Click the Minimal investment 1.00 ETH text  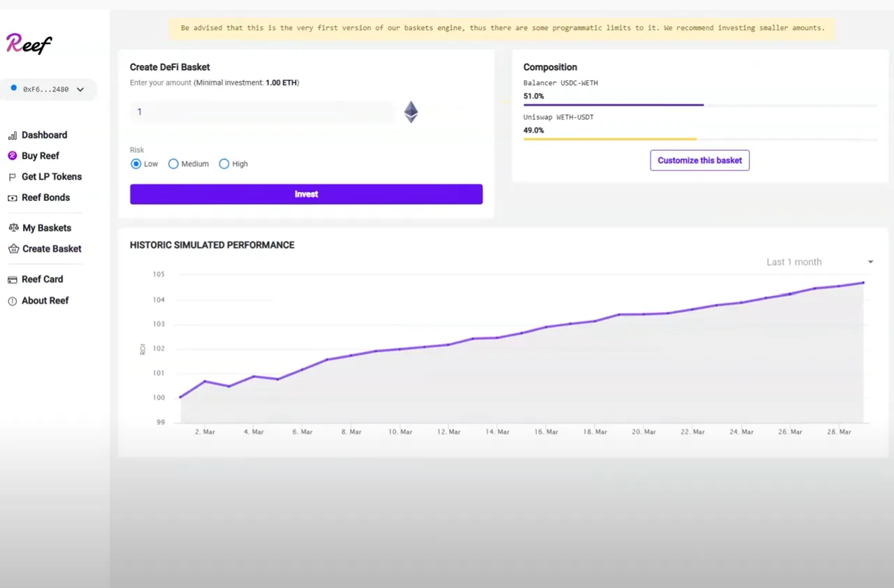pyautogui.click(x=246, y=83)
